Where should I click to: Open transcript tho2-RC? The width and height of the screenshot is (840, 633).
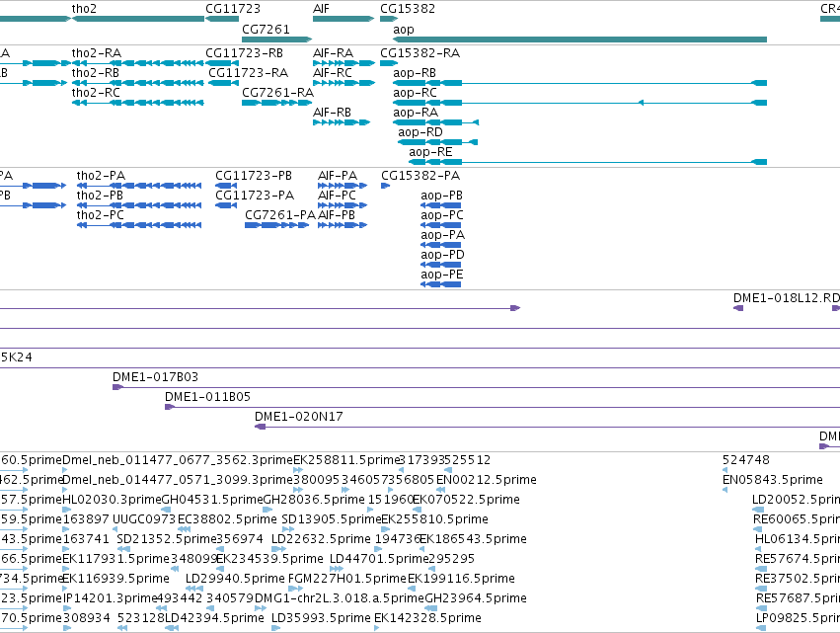coord(96,93)
